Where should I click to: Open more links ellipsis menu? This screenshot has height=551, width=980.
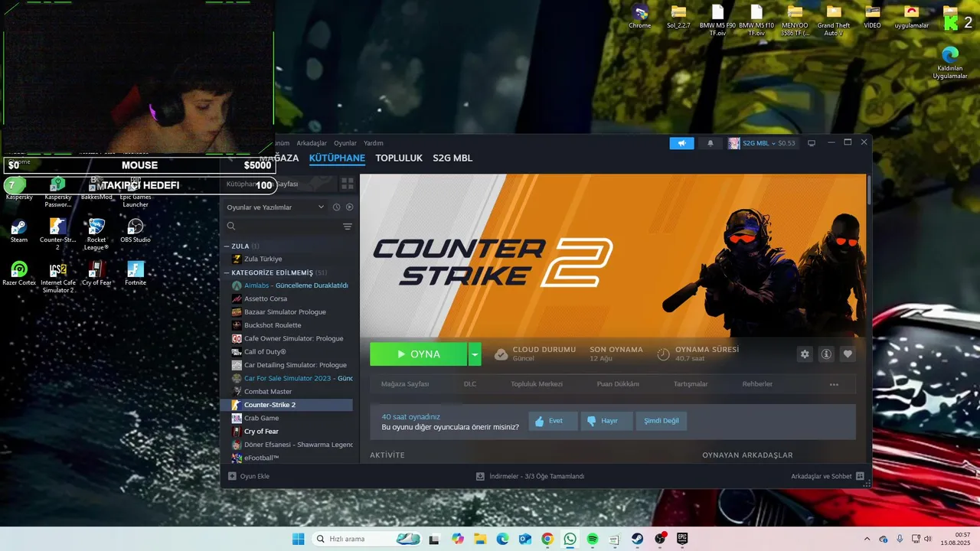pyautogui.click(x=834, y=384)
